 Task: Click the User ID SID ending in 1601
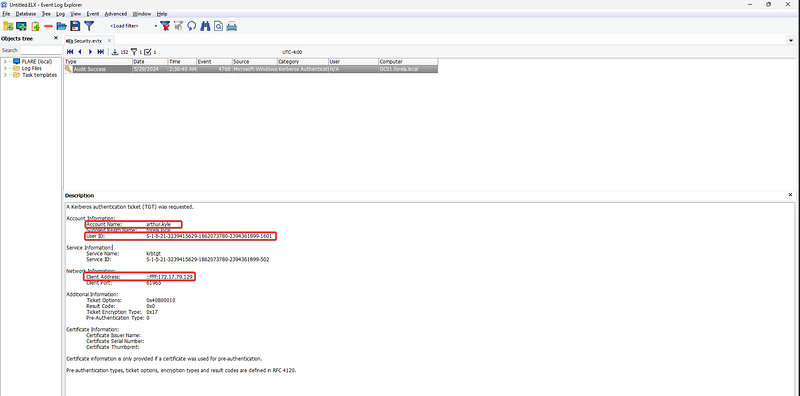209,236
